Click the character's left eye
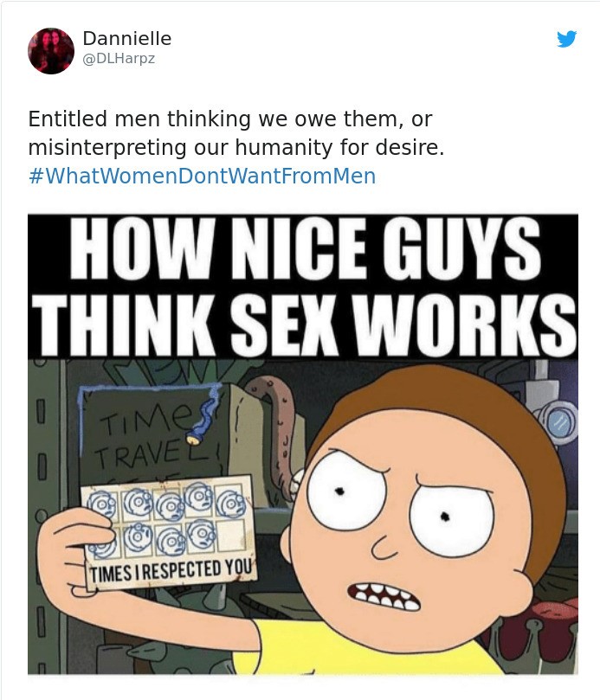Image resolution: width=600 pixels, height=700 pixels. point(345,491)
